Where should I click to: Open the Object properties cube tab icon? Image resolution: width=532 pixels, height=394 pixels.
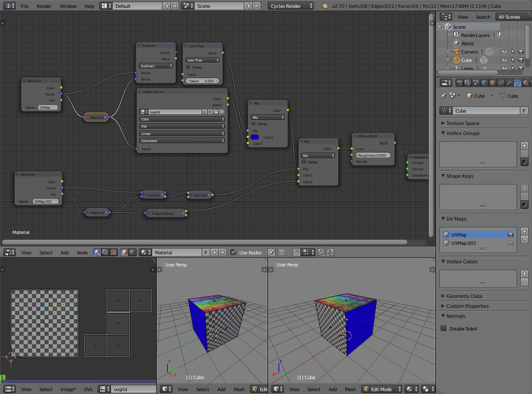[493, 83]
